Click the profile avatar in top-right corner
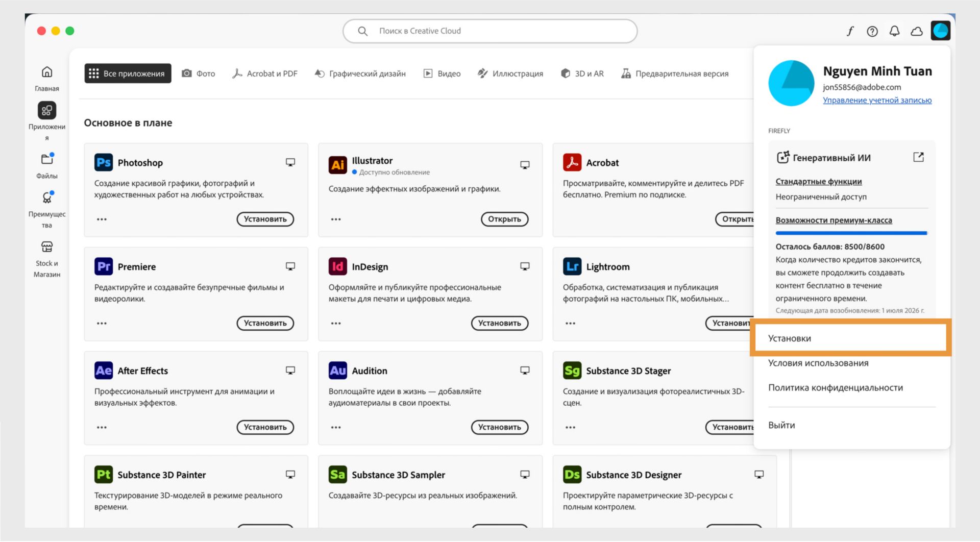This screenshot has width=980, height=542. (940, 31)
